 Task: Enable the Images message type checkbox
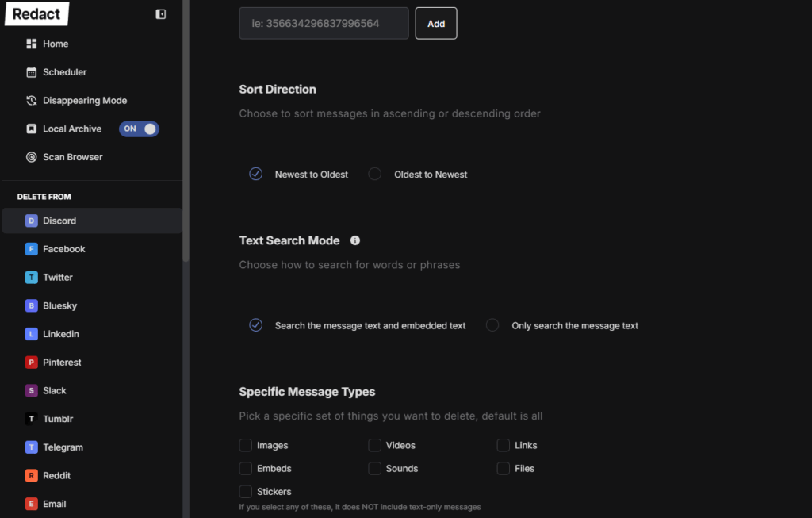click(x=246, y=445)
